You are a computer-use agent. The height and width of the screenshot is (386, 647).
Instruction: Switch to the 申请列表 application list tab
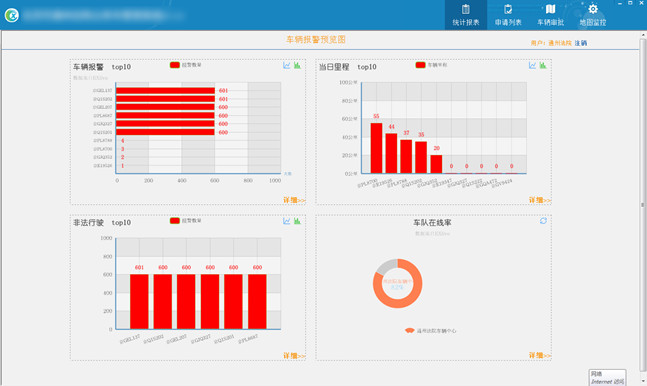pos(508,15)
